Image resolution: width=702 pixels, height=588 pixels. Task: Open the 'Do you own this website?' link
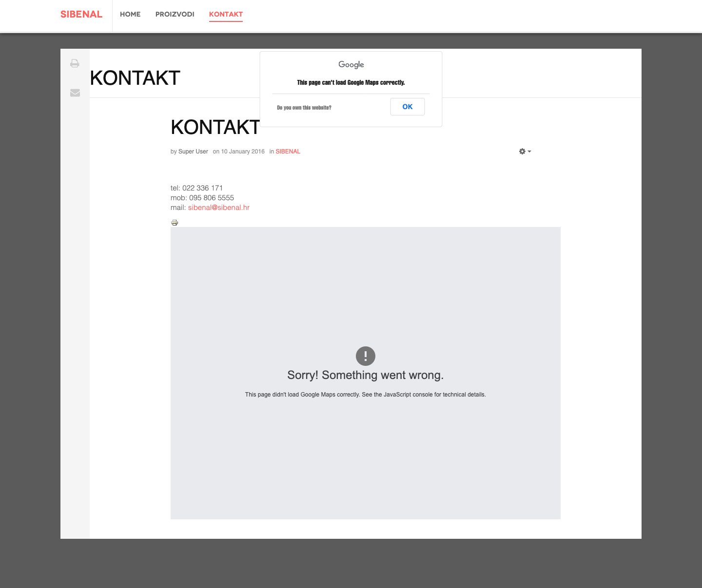304,108
